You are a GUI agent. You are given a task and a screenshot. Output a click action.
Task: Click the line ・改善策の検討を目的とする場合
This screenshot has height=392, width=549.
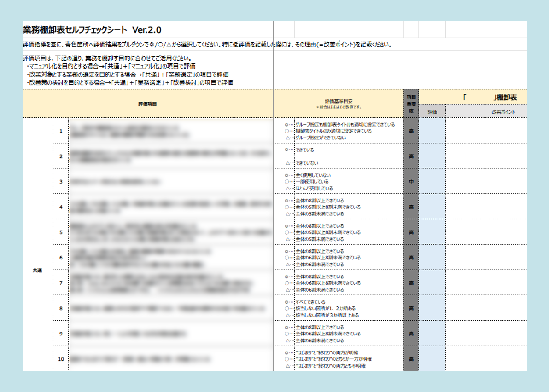point(130,82)
